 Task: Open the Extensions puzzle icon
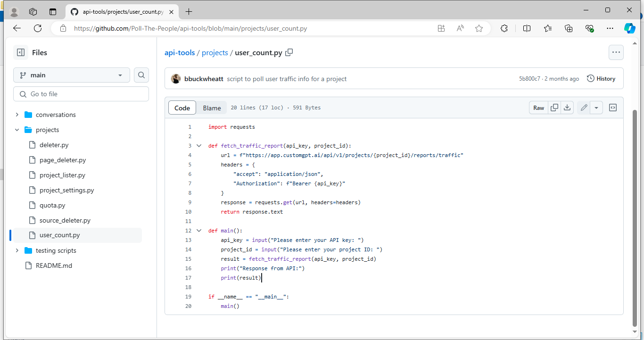click(x=504, y=28)
